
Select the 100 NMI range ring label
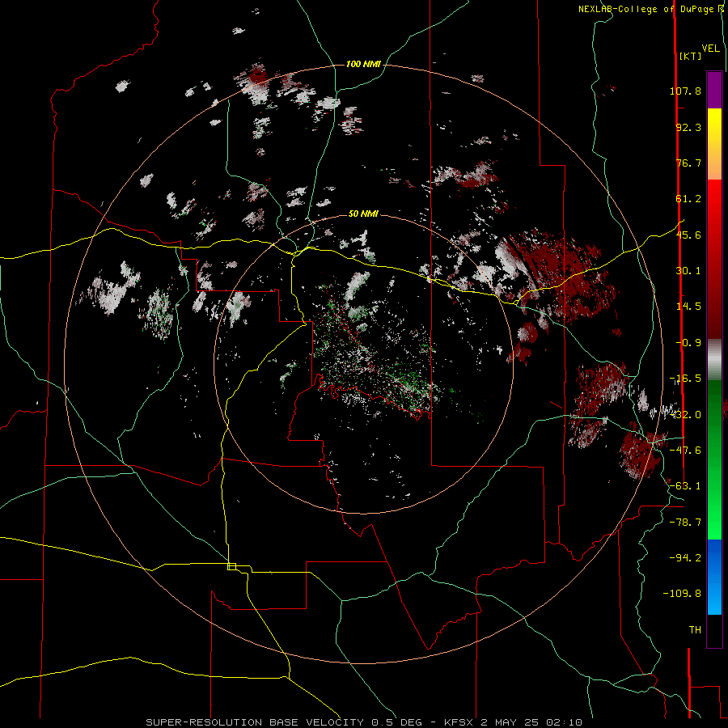point(363,64)
